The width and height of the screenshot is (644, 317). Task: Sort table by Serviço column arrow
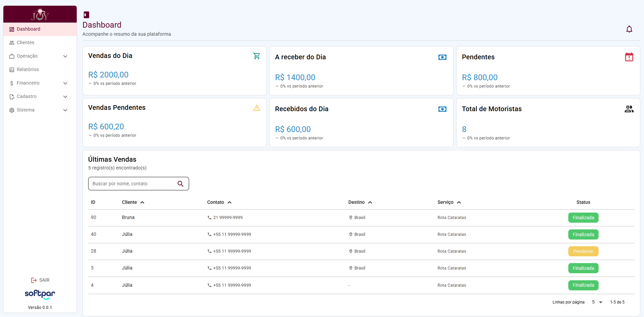[459, 202]
